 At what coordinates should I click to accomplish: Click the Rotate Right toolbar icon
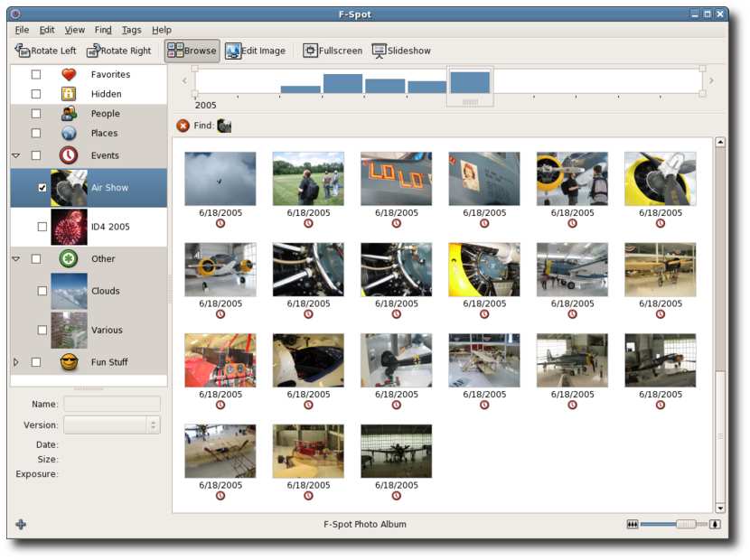pyautogui.click(x=93, y=51)
